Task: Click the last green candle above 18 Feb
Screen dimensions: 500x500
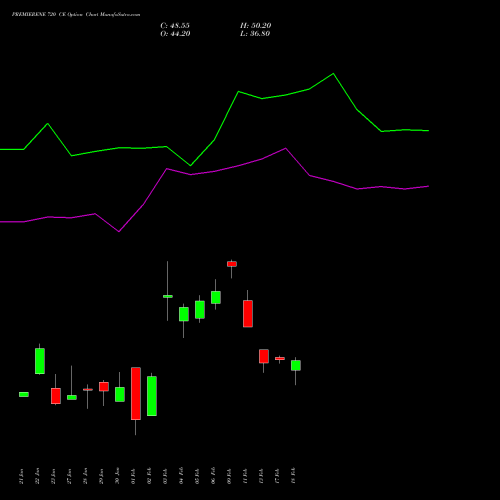Action: click(x=296, y=365)
